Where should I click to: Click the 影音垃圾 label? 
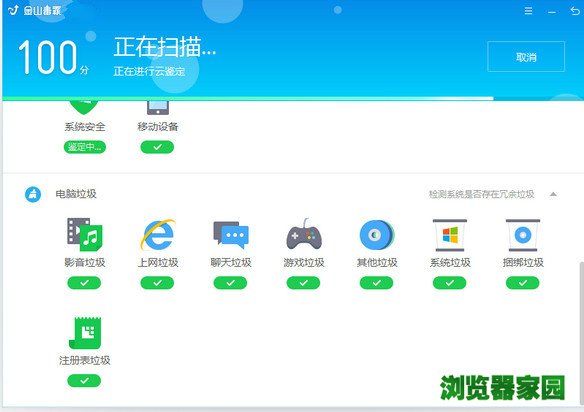coord(85,263)
